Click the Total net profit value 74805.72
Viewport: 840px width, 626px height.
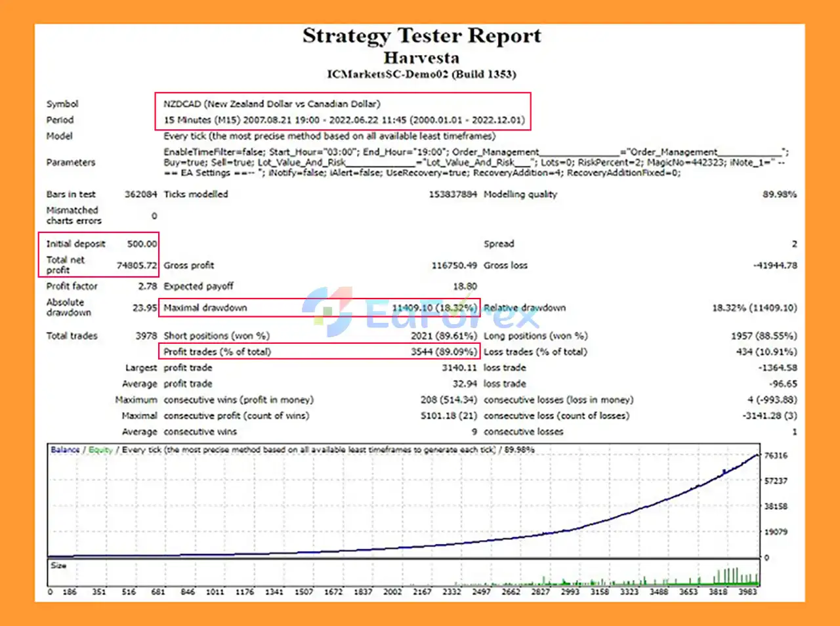pyautogui.click(x=136, y=265)
